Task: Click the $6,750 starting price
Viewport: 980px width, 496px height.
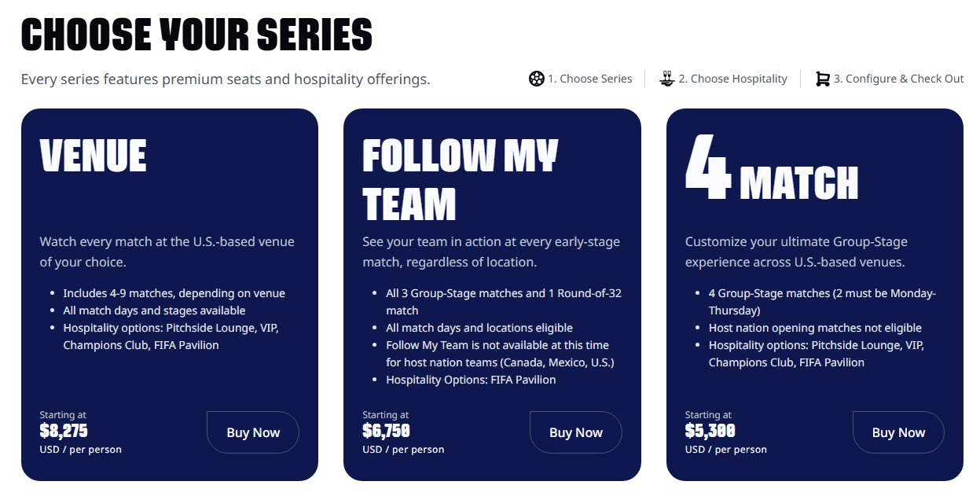Action: pyautogui.click(x=386, y=431)
